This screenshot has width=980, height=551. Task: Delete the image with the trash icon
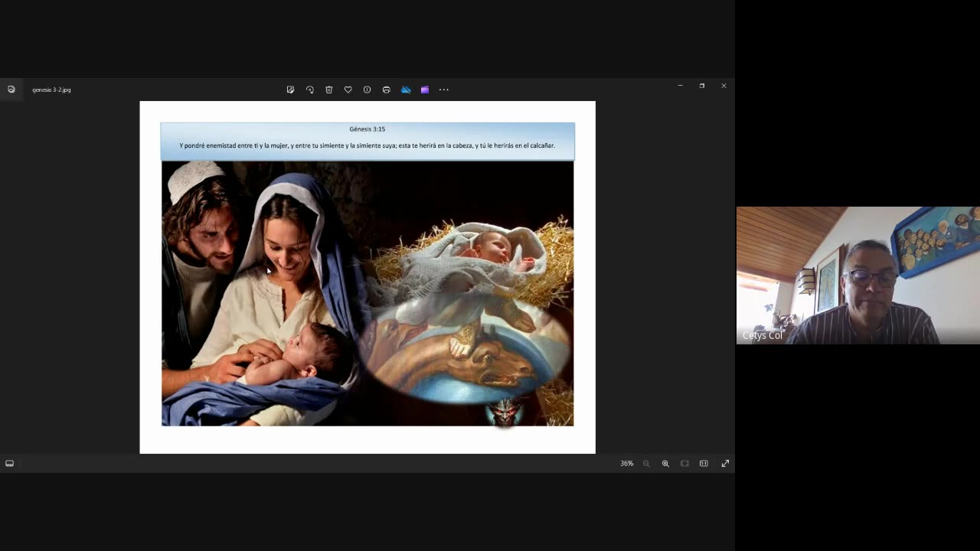click(328, 90)
